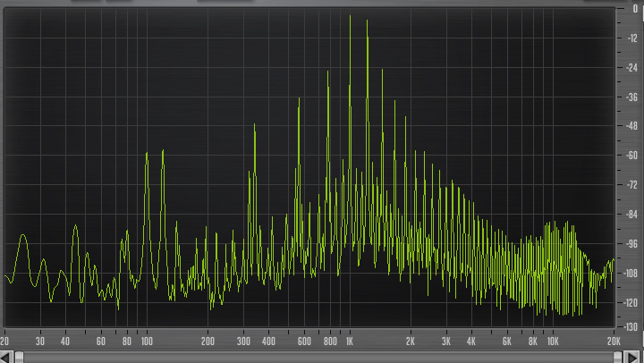
Task: Click the 2K frequency axis label
Action: point(411,342)
